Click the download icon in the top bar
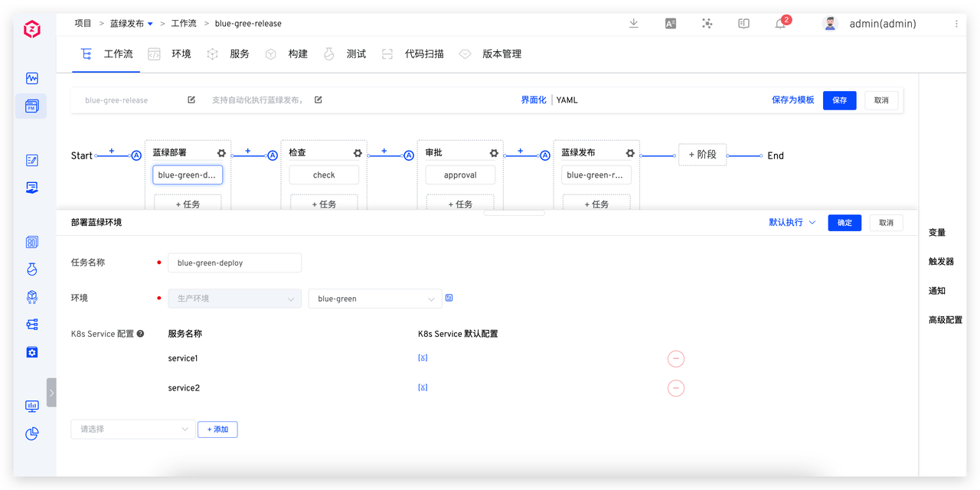 tap(633, 24)
